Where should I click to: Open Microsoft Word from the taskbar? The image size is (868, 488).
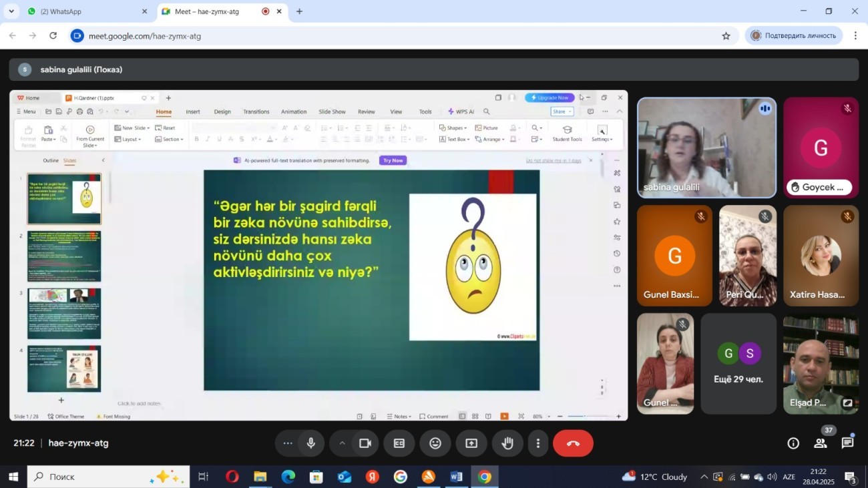coord(457,477)
